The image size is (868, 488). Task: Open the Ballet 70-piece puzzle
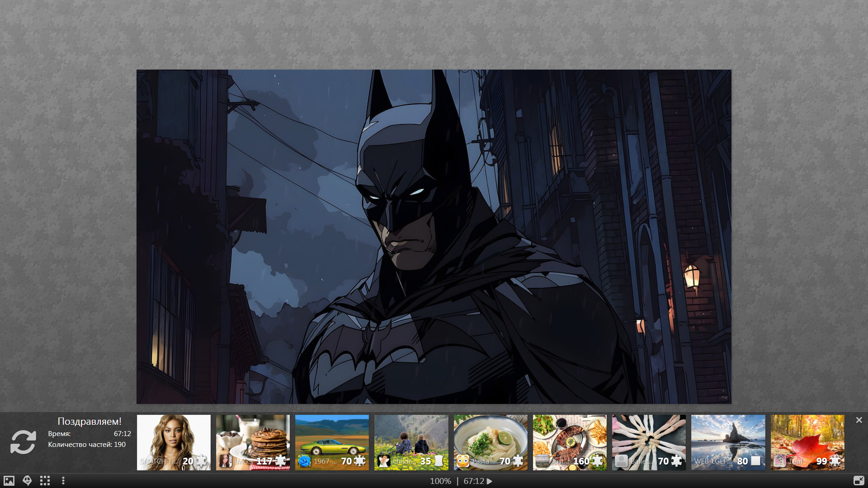tap(649, 438)
